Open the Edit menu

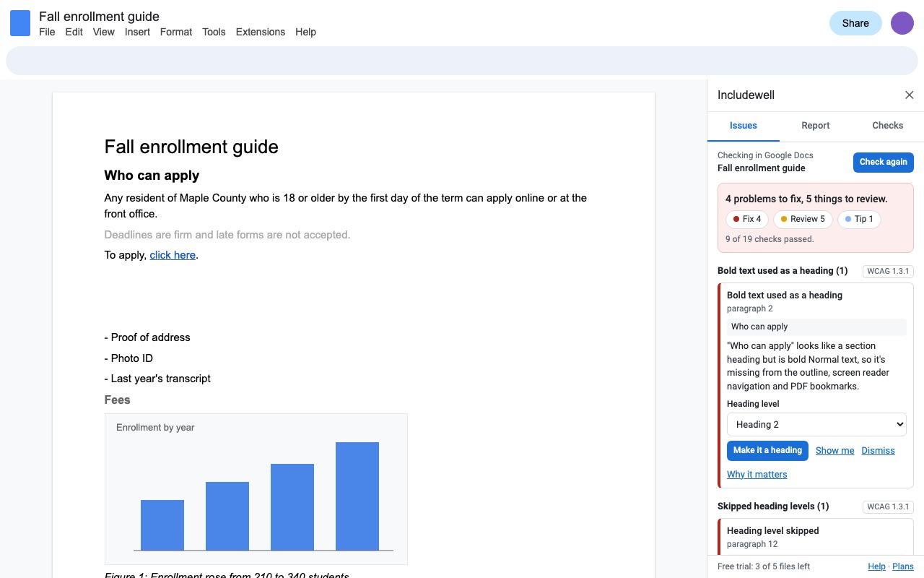pos(74,32)
